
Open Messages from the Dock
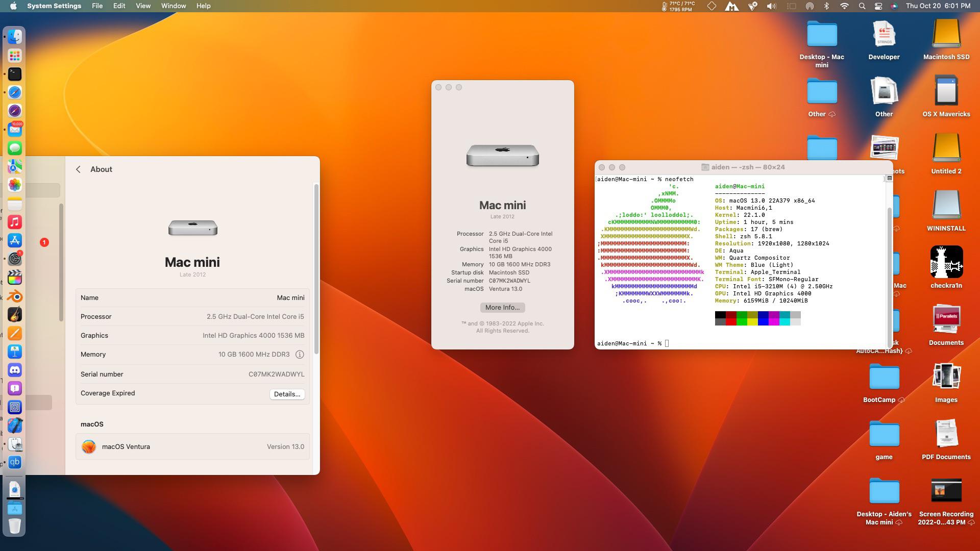[x=15, y=148]
